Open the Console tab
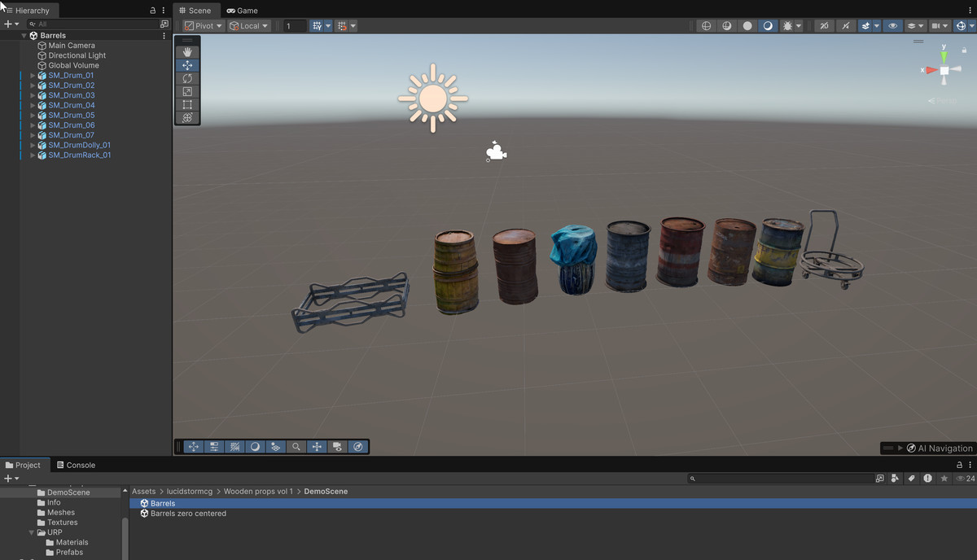The height and width of the screenshot is (560, 977). click(x=76, y=466)
